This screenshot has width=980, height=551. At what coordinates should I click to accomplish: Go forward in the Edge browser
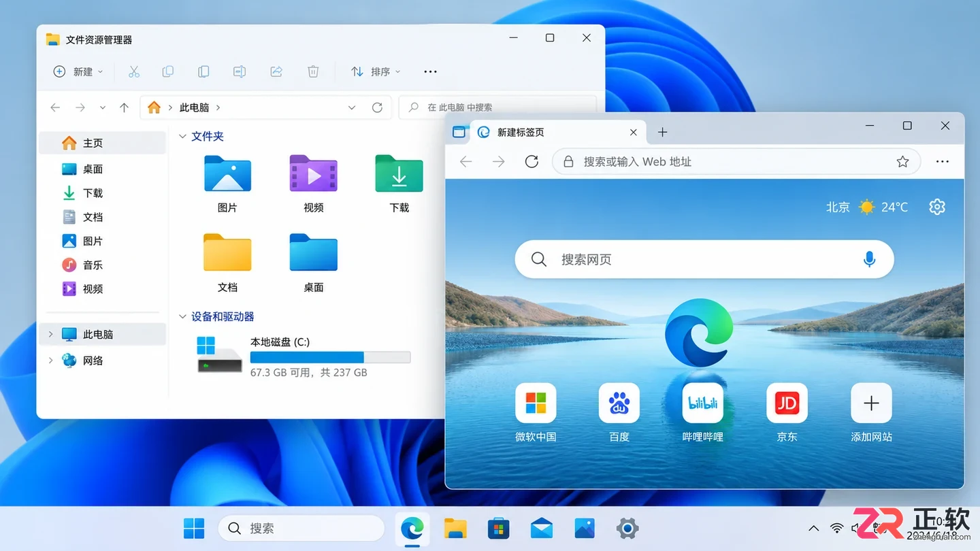[499, 161]
